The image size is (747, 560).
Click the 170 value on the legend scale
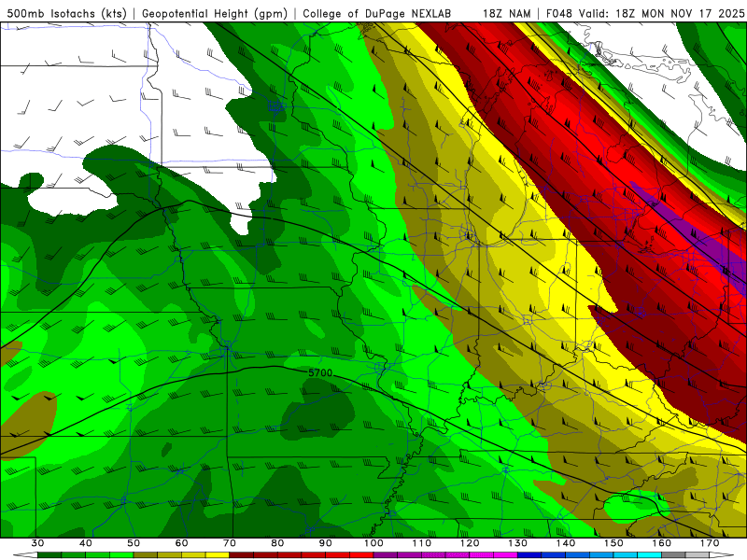[710, 543]
